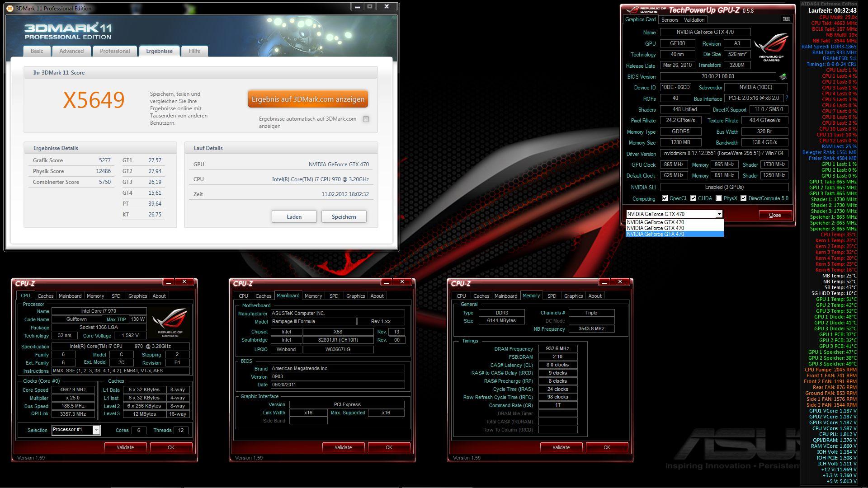Click the BIOS Version field 70.00.21.00.03
868x488 pixels.
[717, 77]
